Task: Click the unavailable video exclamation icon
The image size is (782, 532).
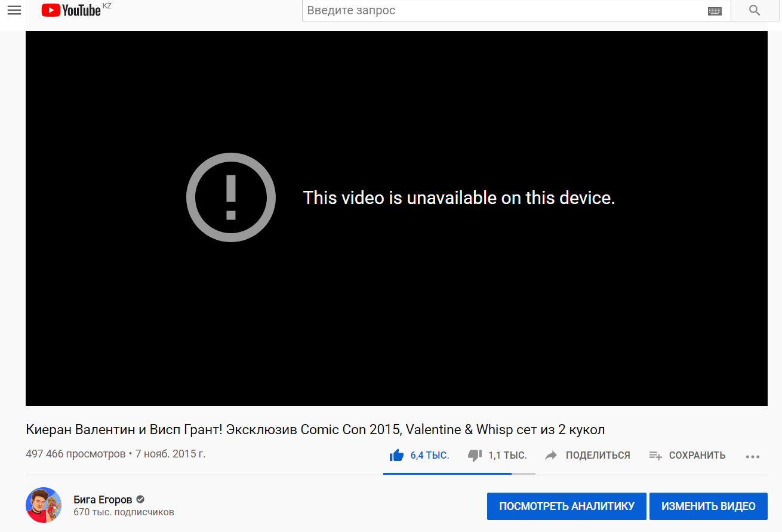Action: coord(231,197)
